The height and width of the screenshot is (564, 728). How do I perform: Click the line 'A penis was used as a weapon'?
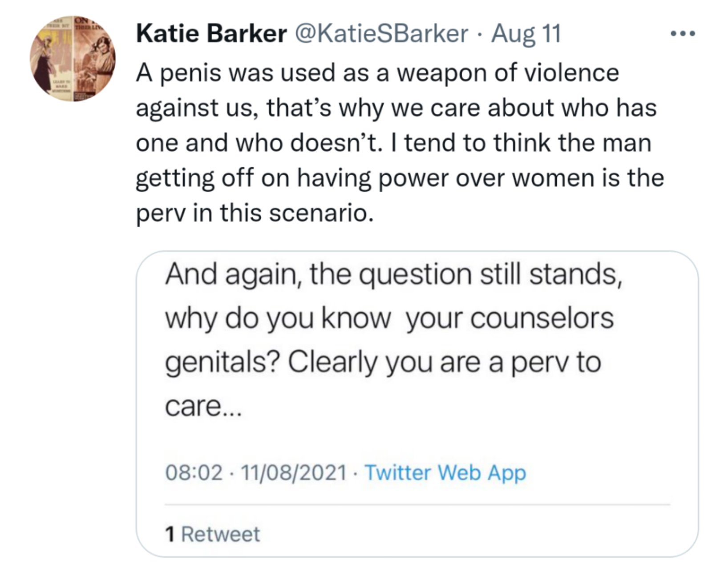pos(377,73)
